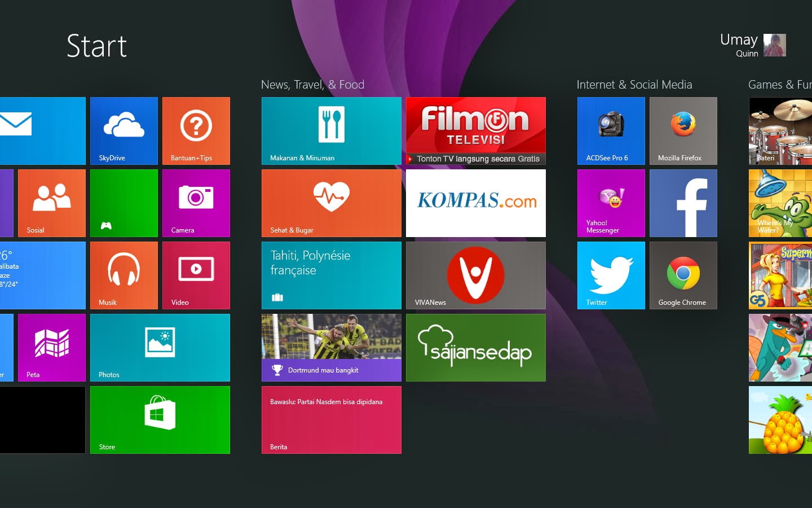Viewport: 812px width, 508px height.
Task: Click the user profile picture
Action: [775, 45]
